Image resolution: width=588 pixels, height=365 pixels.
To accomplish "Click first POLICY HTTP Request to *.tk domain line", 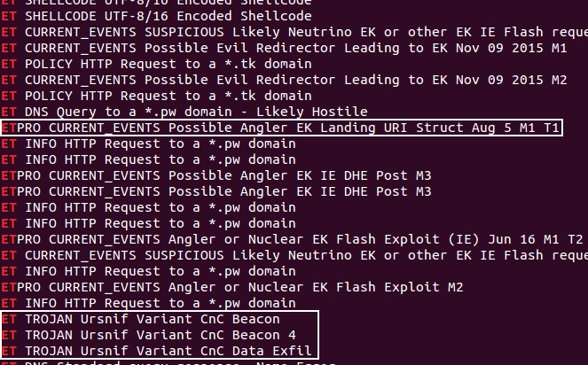I will pos(156,64).
